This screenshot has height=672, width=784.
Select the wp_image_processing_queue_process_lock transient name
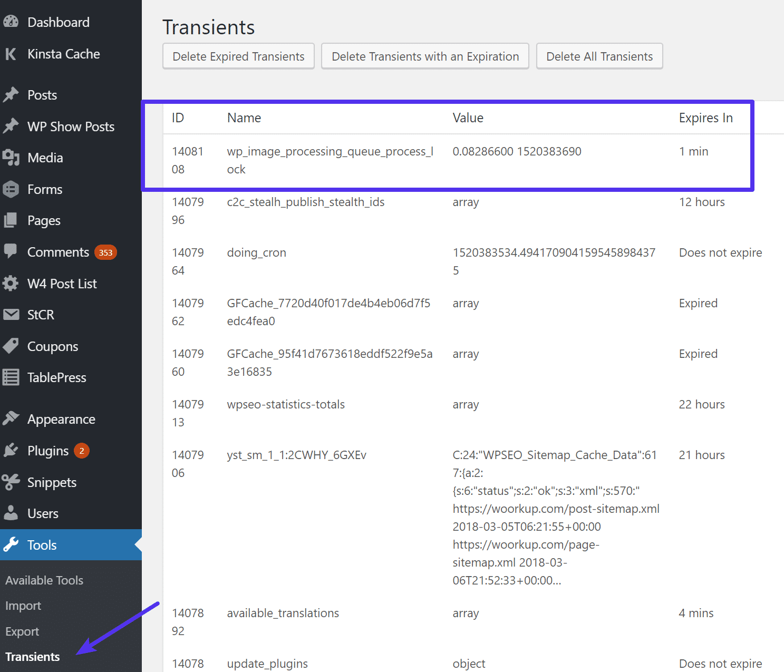pos(330,160)
